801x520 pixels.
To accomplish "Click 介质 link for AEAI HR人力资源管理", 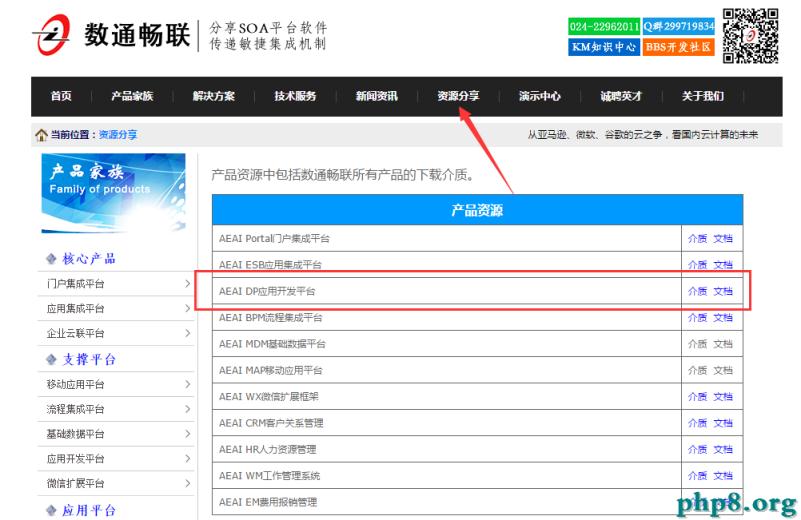I will click(697, 450).
